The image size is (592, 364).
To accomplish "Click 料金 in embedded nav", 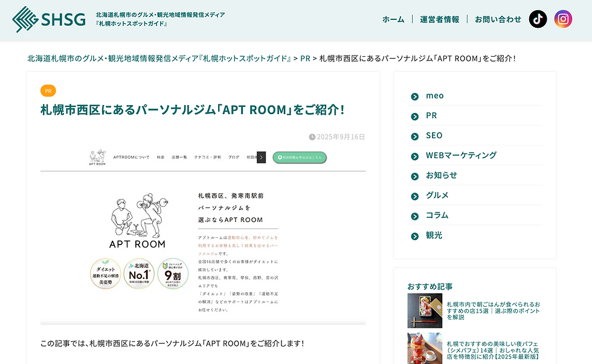I will [161, 158].
